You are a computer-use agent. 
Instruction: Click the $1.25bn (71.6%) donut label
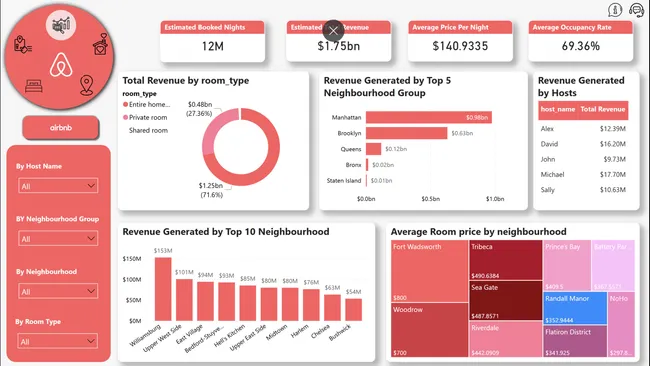click(x=211, y=190)
